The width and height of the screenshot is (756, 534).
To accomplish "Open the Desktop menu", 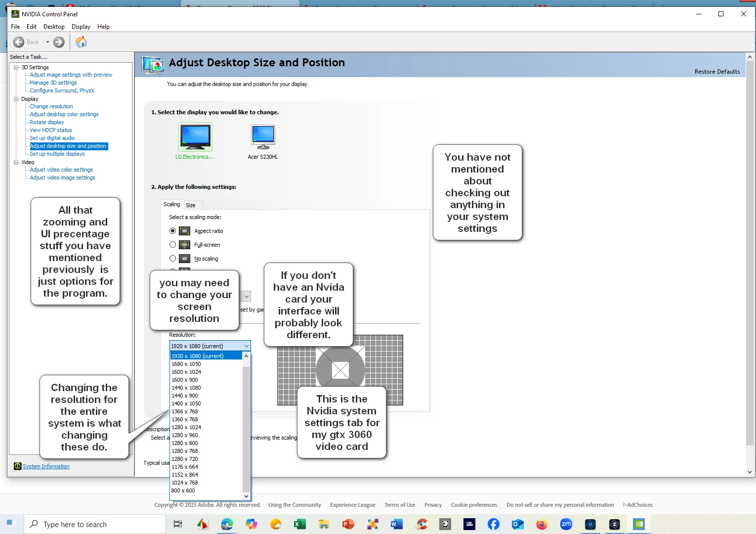I will [54, 27].
